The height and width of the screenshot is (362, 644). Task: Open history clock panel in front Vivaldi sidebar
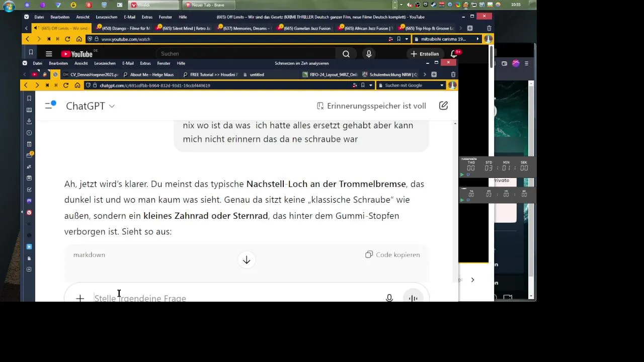coord(29,133)
